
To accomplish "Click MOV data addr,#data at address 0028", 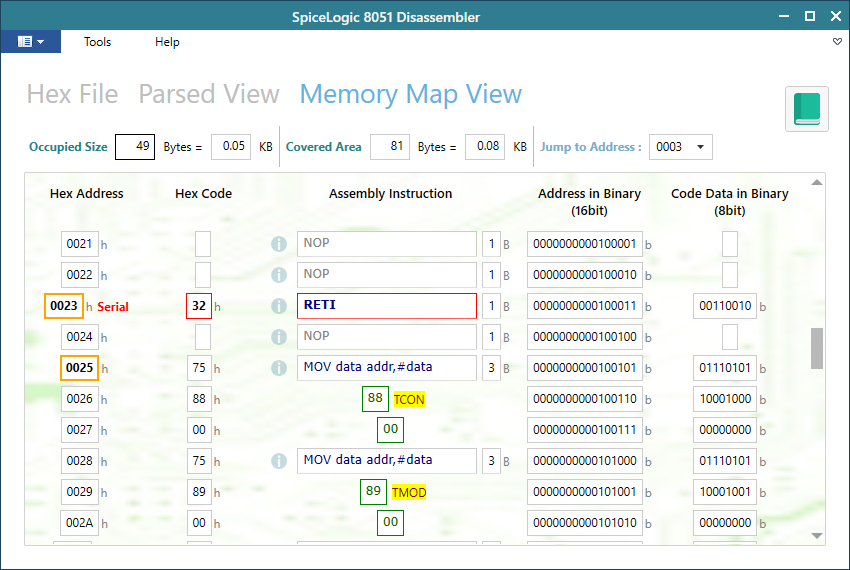I will (387, 460).
